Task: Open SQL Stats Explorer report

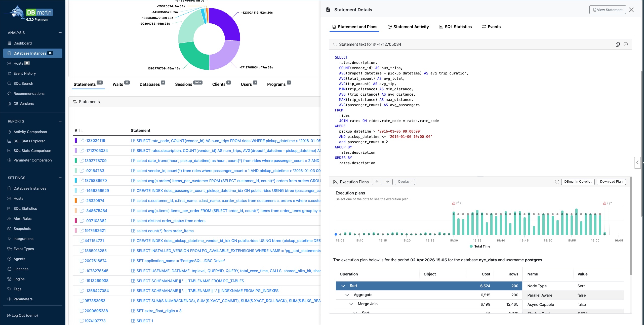Action: [x=29, y=141]
